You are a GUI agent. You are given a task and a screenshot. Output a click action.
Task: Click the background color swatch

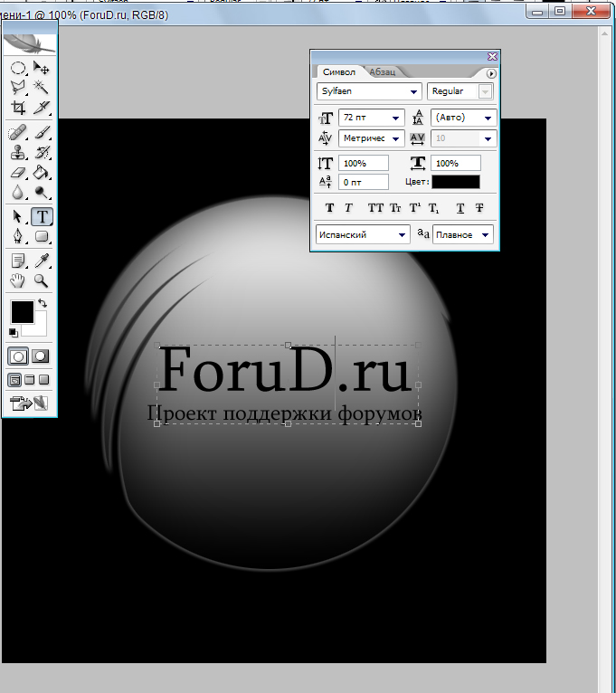pos(40,328)
